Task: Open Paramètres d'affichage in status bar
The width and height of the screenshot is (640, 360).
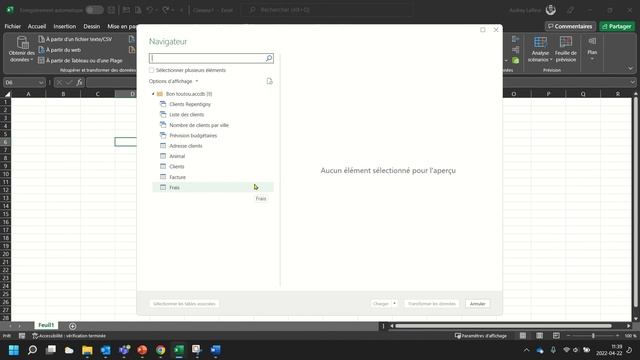Action: tap(481, 336)
